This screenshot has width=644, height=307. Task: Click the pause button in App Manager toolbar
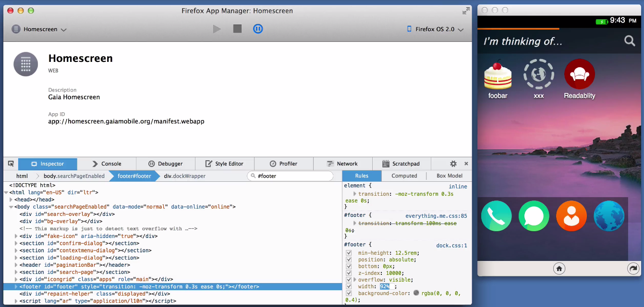tap(258, 29)
